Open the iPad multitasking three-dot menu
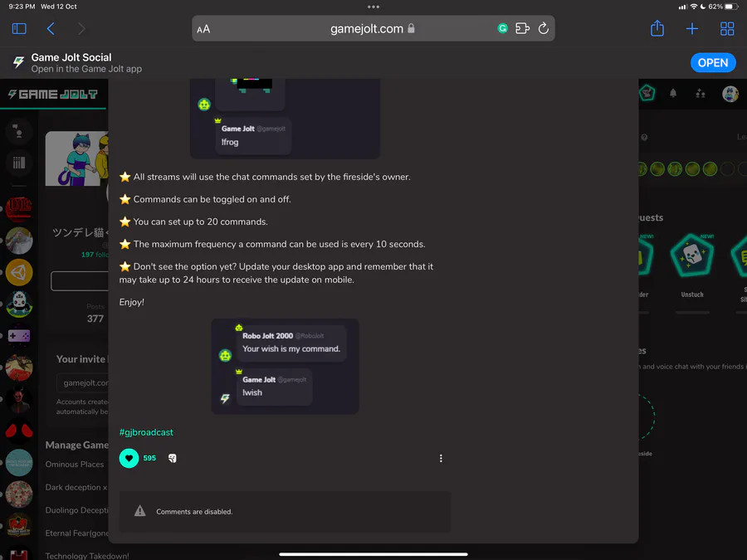747x560 pixels. pos(373,7)
